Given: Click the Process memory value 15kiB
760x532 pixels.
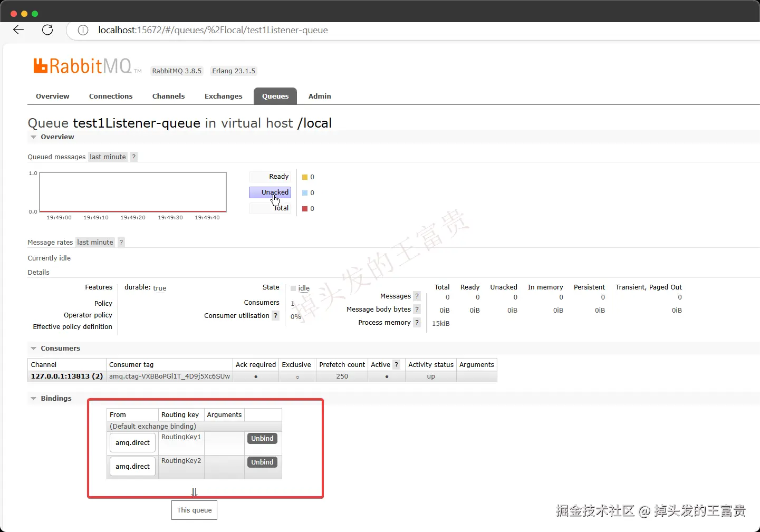Looking at the screenshot, I should [x=441, y=323].
